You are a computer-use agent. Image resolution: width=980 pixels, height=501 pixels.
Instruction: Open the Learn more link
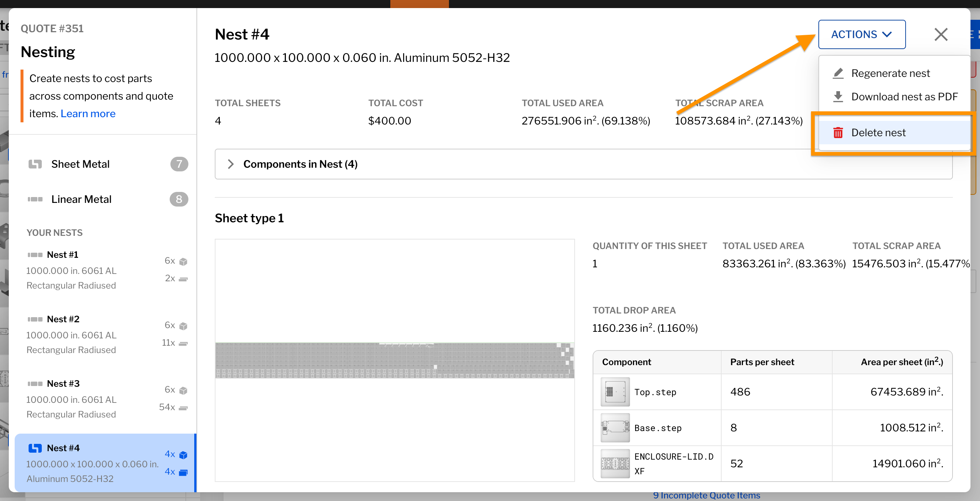pos(88,114)
